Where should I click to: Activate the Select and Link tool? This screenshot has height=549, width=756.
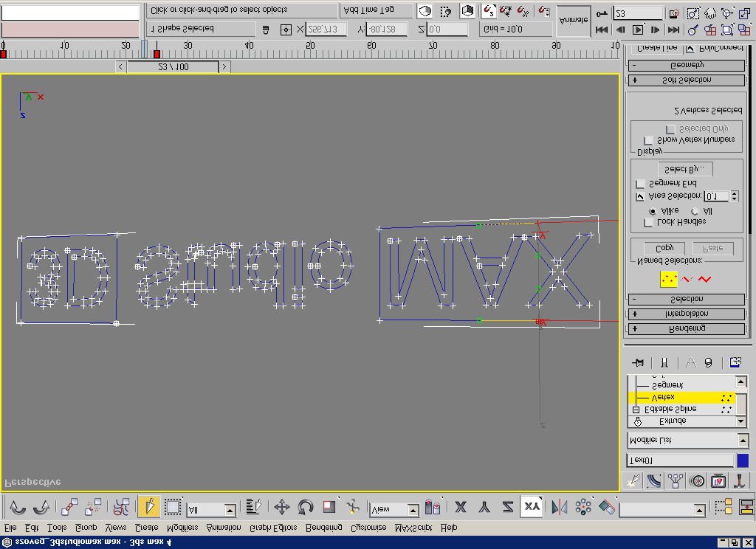click(69, 507)
